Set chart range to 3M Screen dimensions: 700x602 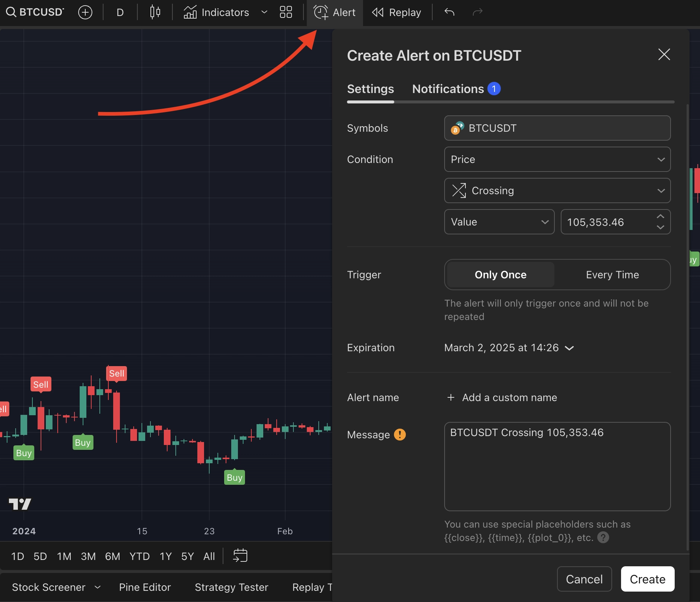[x=88, y=556]
